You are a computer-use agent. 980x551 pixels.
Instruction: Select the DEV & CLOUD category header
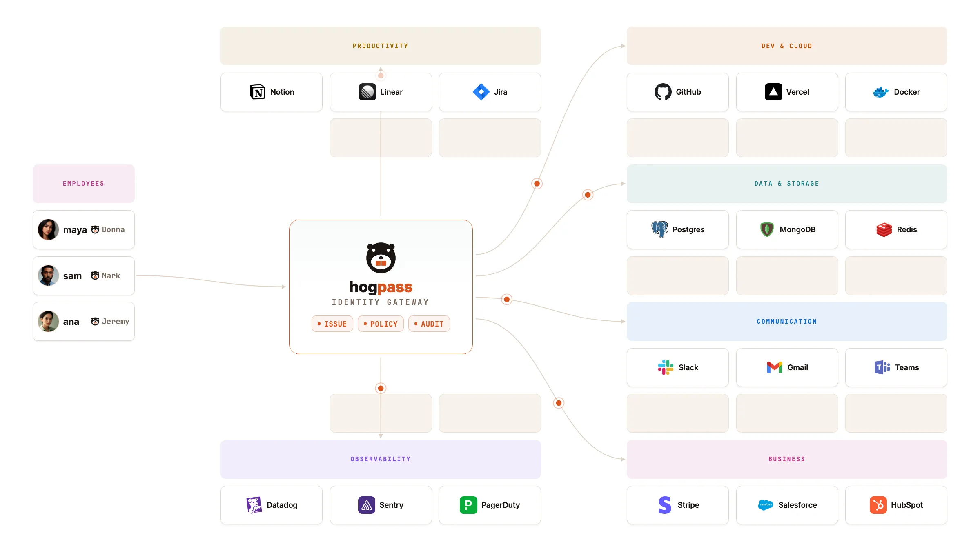[x=787, y=46]
